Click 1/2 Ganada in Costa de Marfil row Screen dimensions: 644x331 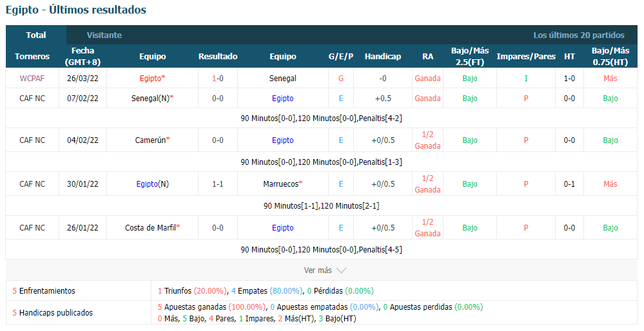click(427, 227)
